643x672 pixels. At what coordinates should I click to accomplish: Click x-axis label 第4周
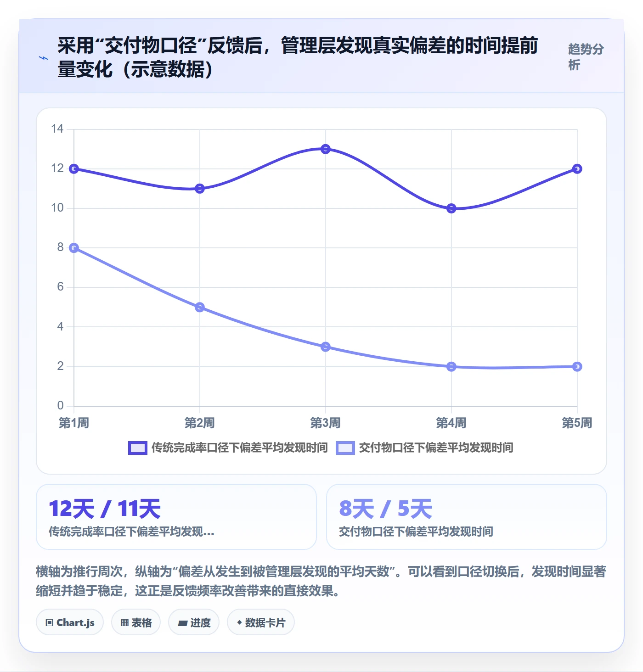click(451, 423)
